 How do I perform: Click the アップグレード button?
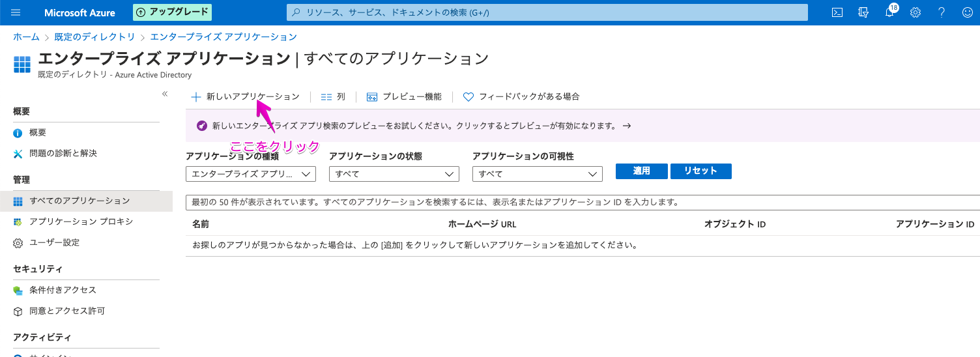pyautogui.click(x=172, y=12)
